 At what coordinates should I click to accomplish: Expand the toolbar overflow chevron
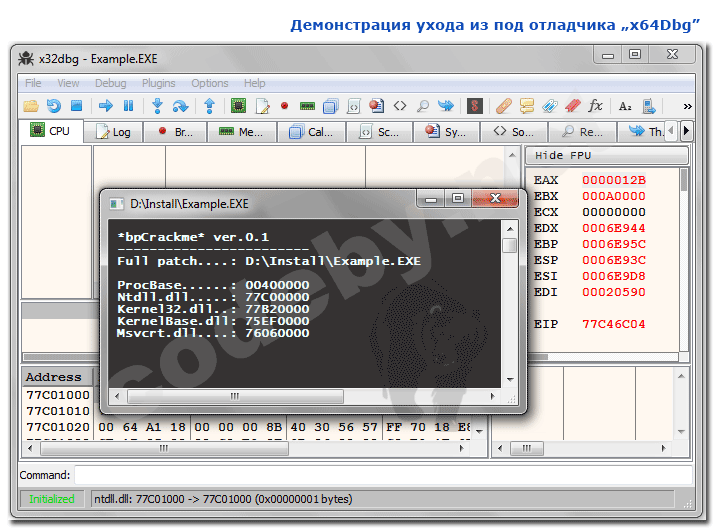(687, 106)
